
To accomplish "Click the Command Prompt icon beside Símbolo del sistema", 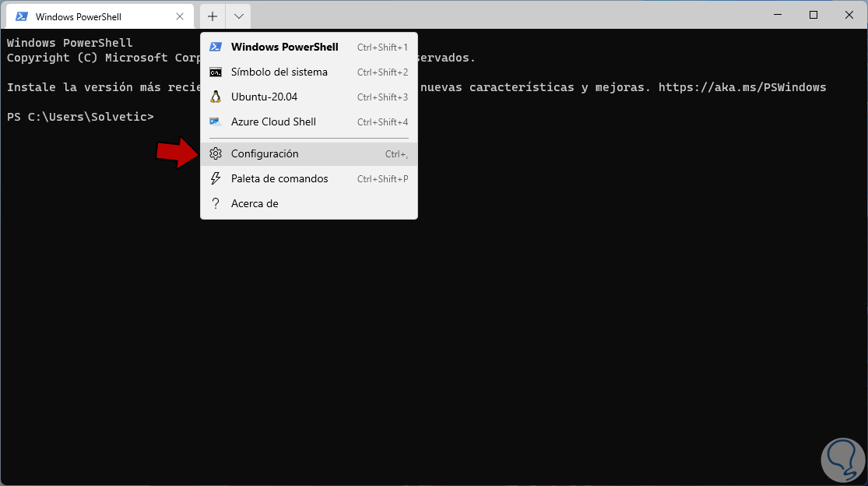I will (x=216, y=72).
